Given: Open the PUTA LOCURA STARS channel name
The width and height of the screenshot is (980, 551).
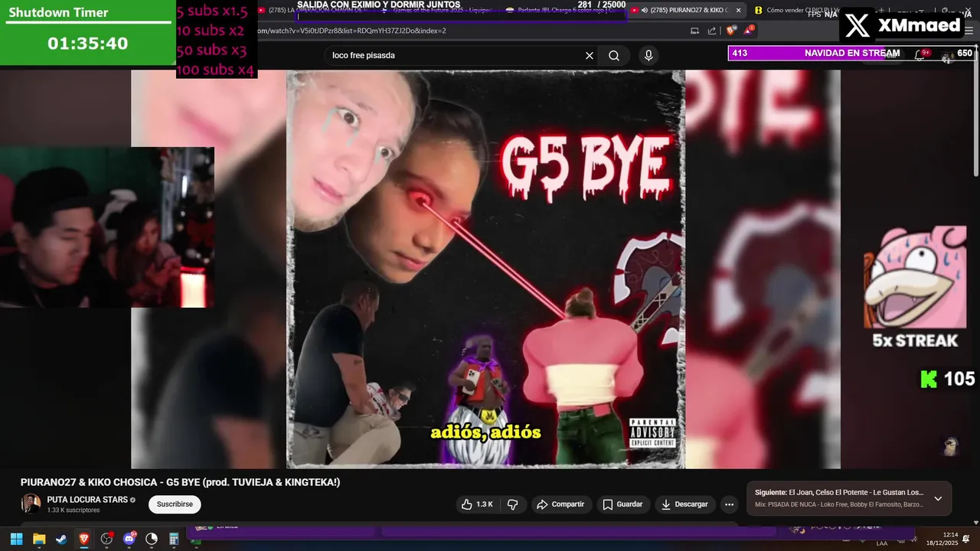Looking at the screenshot, I should coord(87,500).
